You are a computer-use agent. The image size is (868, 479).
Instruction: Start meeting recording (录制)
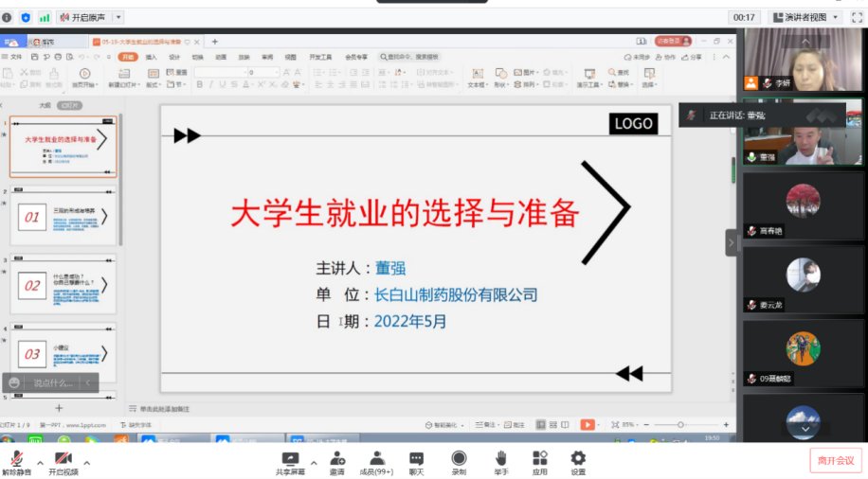[459, 461]
